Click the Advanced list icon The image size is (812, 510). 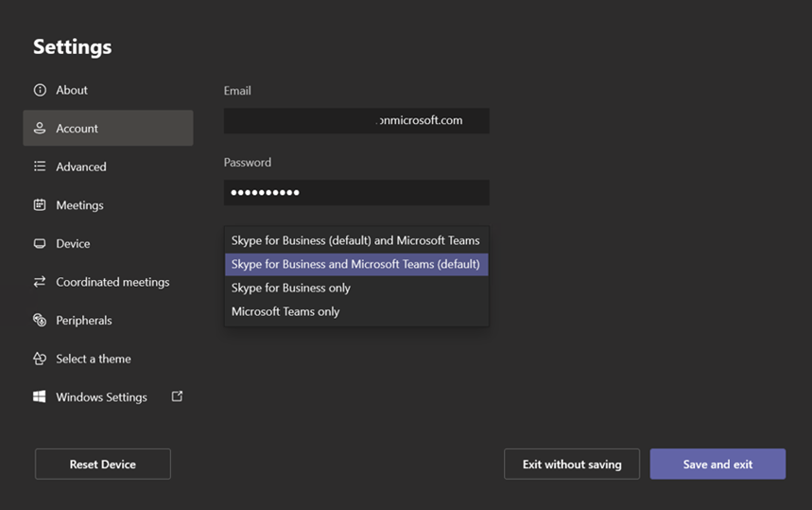[x=40, y=167]
